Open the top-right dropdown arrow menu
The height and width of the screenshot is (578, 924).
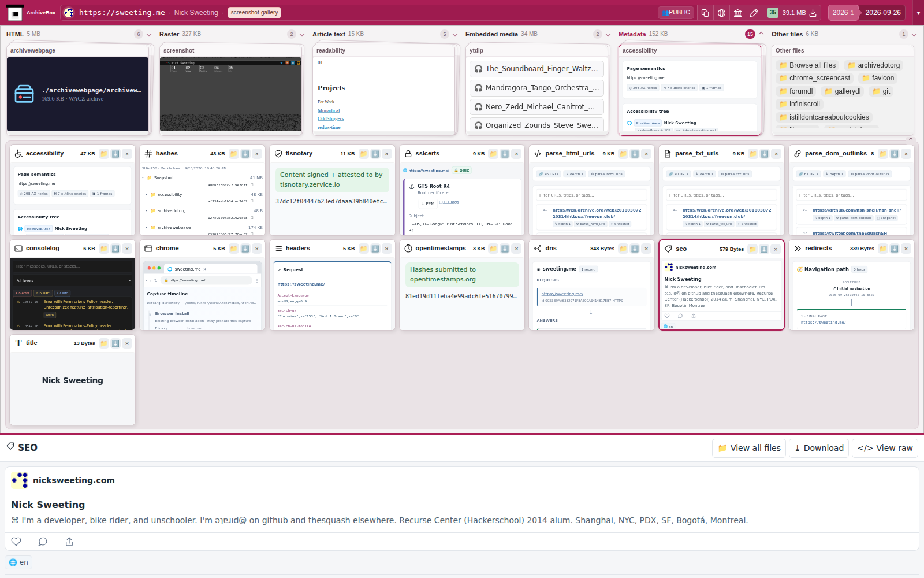pos(918,13)
